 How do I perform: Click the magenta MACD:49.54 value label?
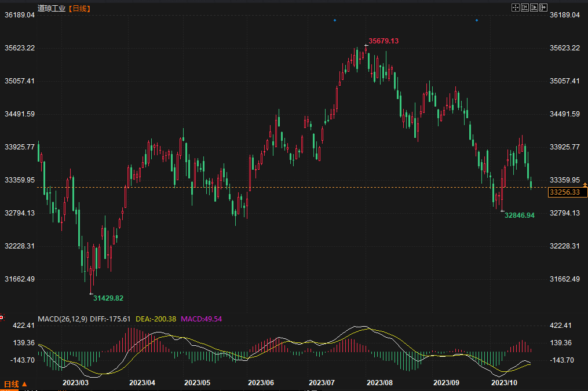pyautogui.click(x=202, y=319)
